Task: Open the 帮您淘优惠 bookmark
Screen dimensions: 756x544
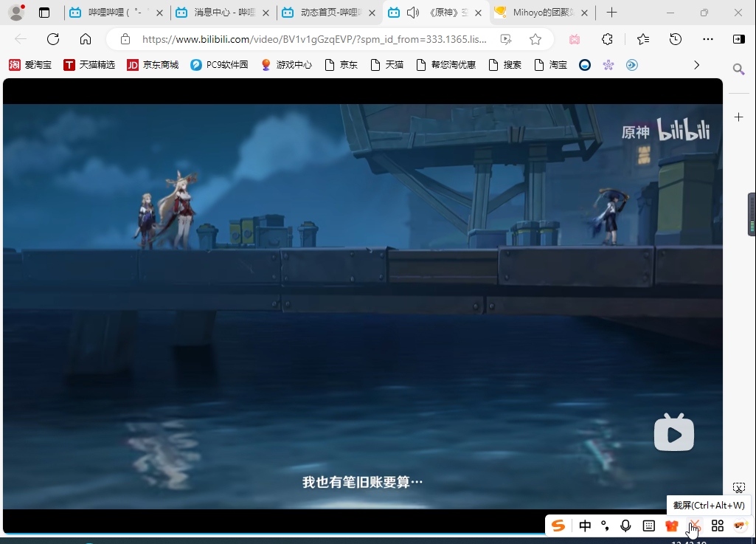Action: 446,65
